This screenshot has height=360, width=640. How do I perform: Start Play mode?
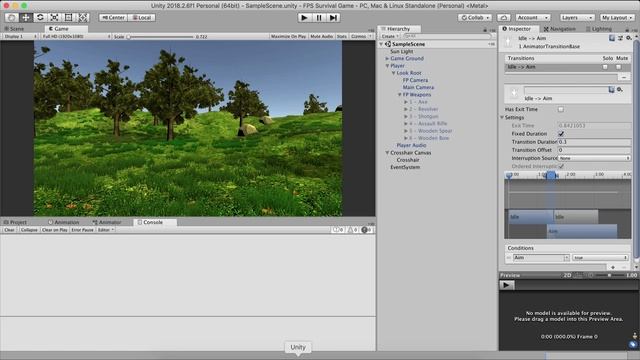pos(304,18)
